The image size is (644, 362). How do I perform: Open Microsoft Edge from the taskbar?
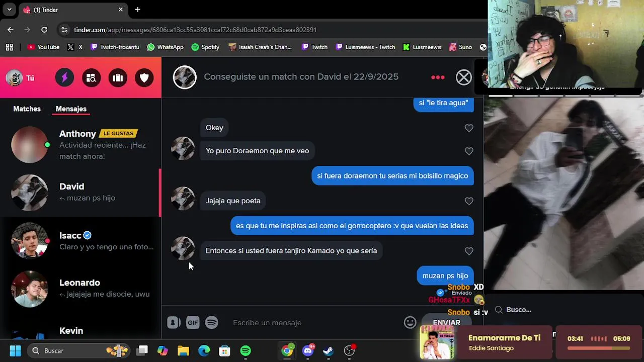204,351
